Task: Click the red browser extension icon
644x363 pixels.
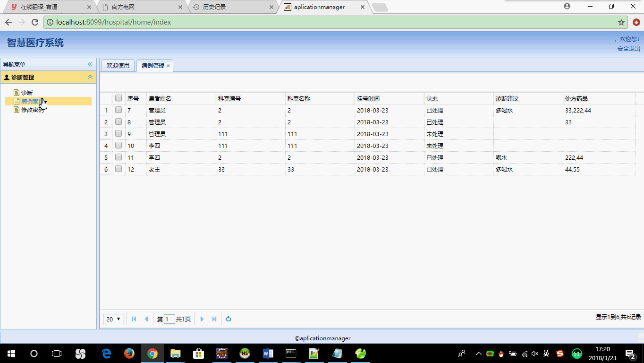Action: (636, 22)
